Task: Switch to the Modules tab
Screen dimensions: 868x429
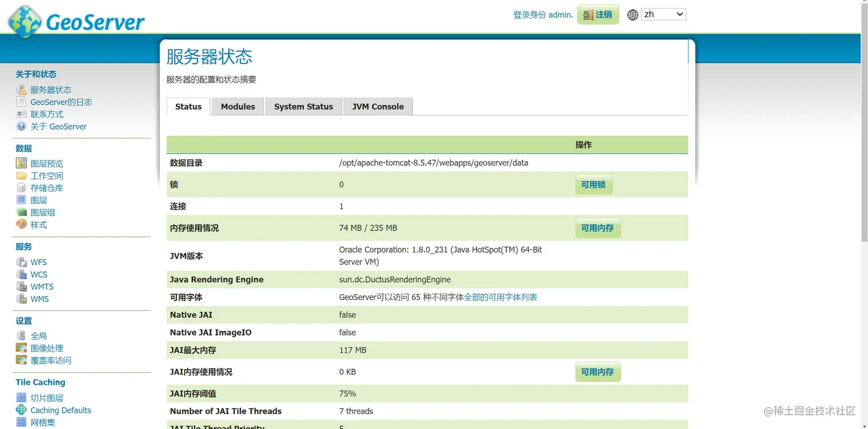Action: [238, 107]
